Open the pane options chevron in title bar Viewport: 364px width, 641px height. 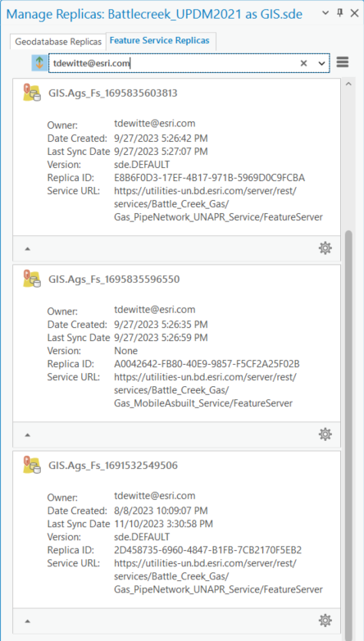[325, 12]
